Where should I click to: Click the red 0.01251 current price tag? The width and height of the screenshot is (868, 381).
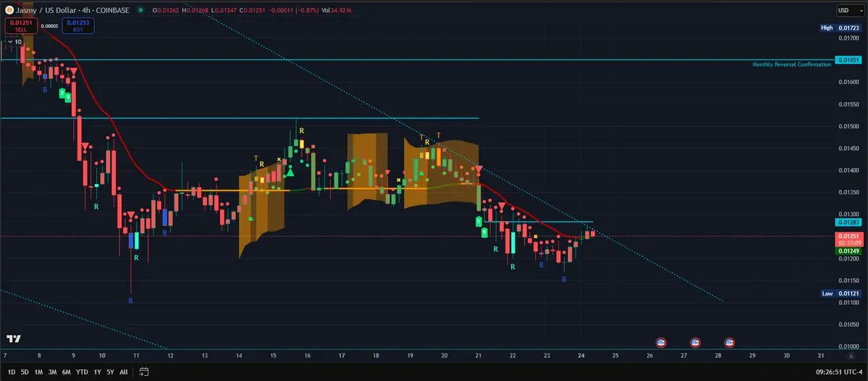[x=848, y=239]
